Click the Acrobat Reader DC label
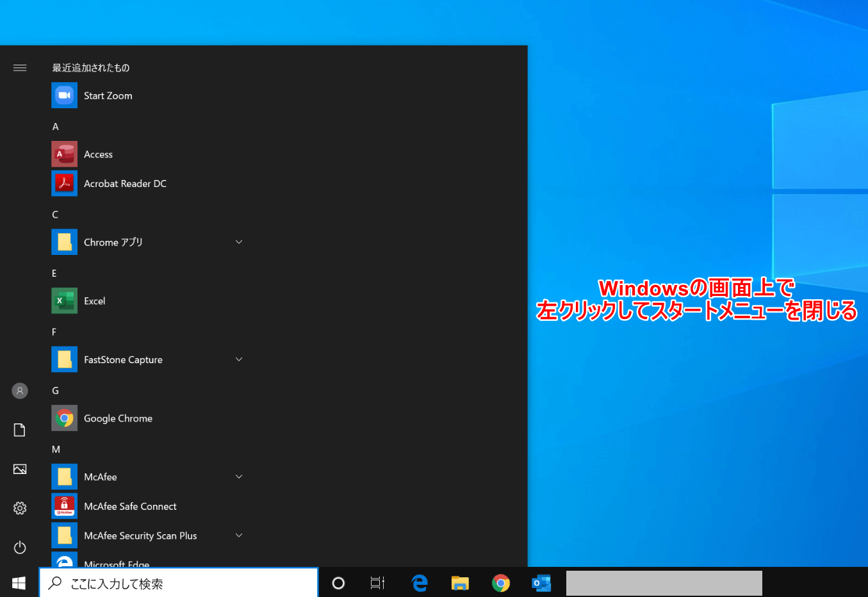The height and width of the screenshot is (597, 868). coord(126,184)
